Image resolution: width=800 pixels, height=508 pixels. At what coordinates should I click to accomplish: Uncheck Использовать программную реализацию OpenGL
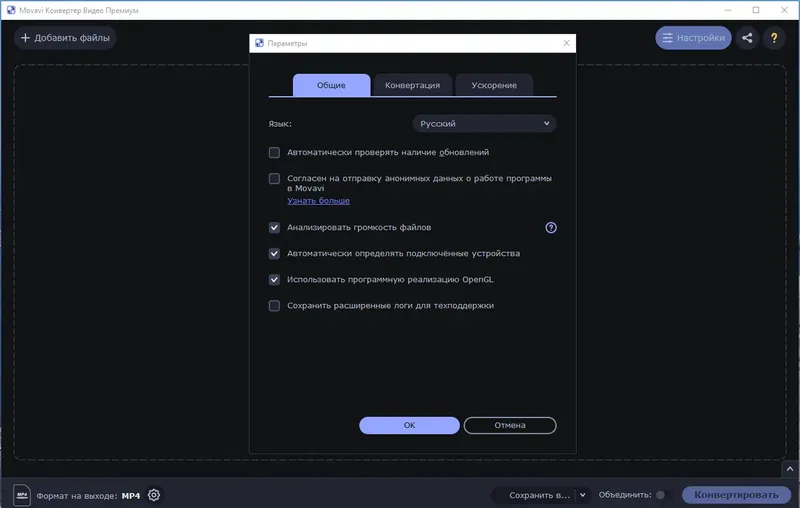(x=274, y=280)
